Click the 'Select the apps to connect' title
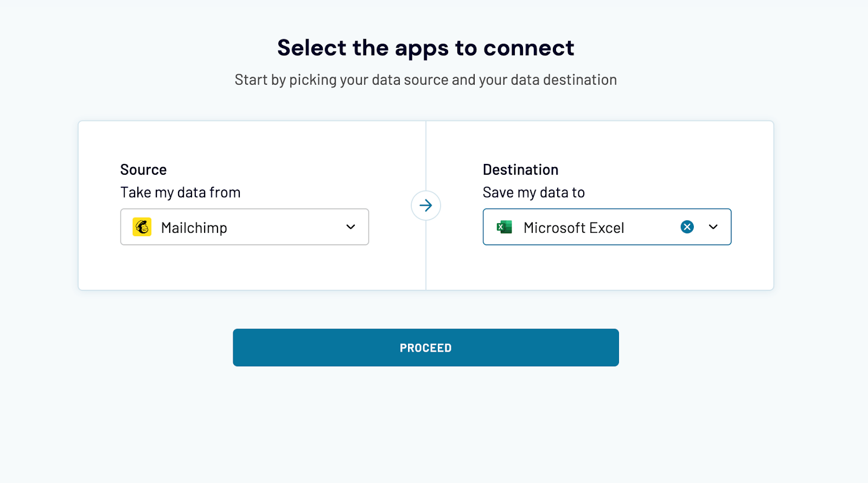 pyautogui.click(x=426, y=48)
